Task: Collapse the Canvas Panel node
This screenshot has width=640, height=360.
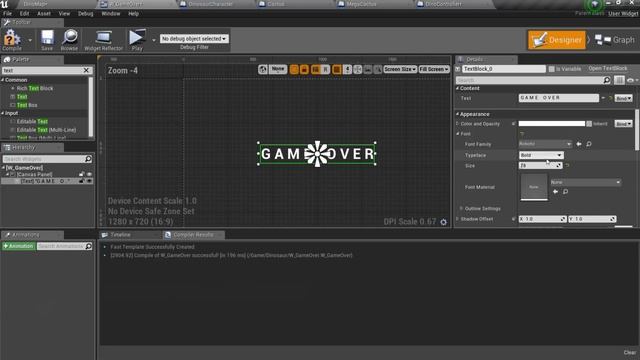Action: [7, 174]
